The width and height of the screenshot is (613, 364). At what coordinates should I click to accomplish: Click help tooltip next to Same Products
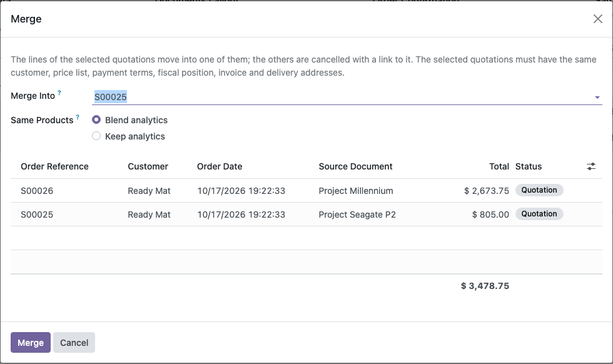[x=78, y=117]
